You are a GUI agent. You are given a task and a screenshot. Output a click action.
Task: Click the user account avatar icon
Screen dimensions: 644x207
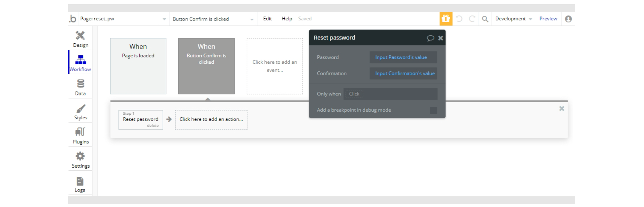(x=568, y=19)
